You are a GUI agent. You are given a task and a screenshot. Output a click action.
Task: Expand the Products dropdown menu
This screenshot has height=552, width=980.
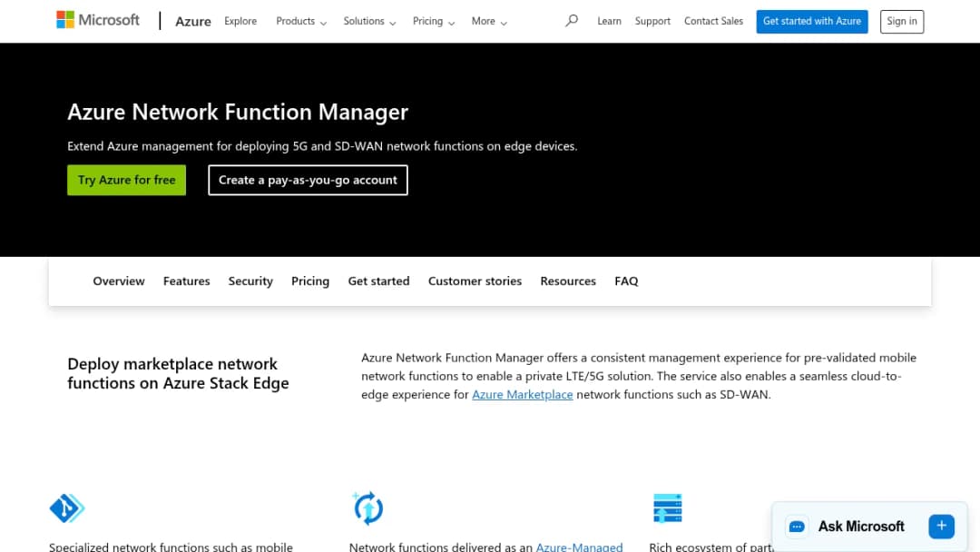301,21
